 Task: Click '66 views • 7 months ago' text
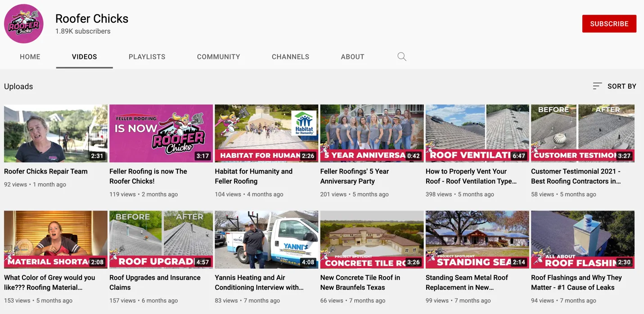click(x=352, y=301)
